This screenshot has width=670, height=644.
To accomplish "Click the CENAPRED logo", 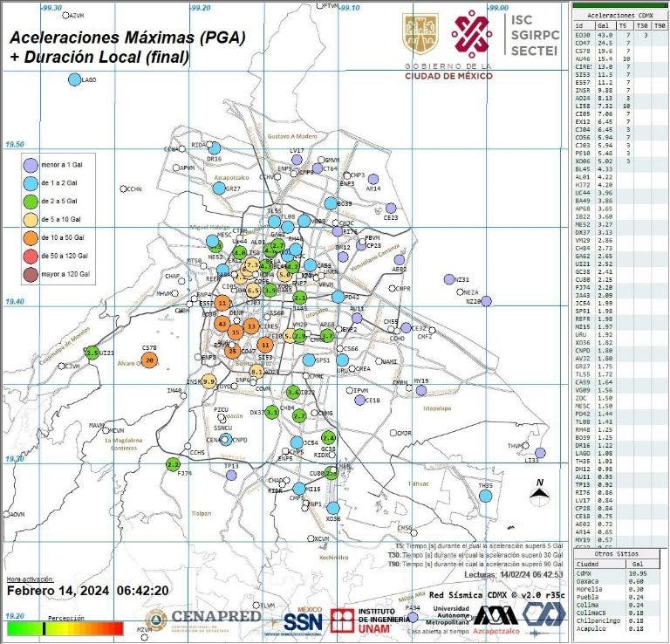I will 203,618.
